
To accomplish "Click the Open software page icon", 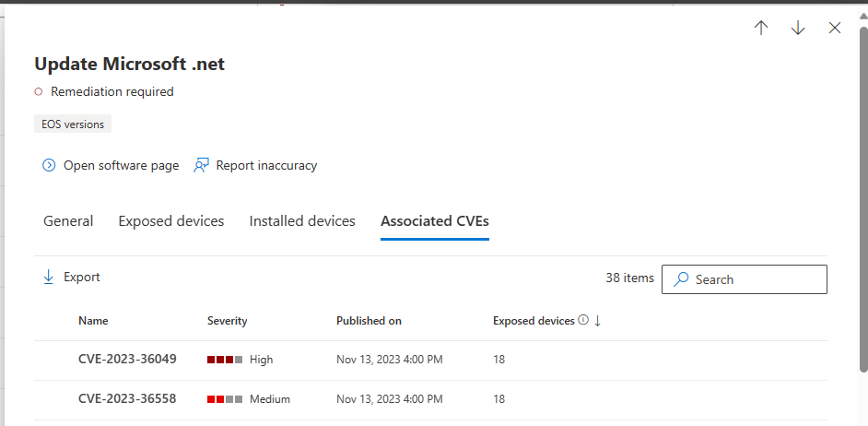I will 49,165.
